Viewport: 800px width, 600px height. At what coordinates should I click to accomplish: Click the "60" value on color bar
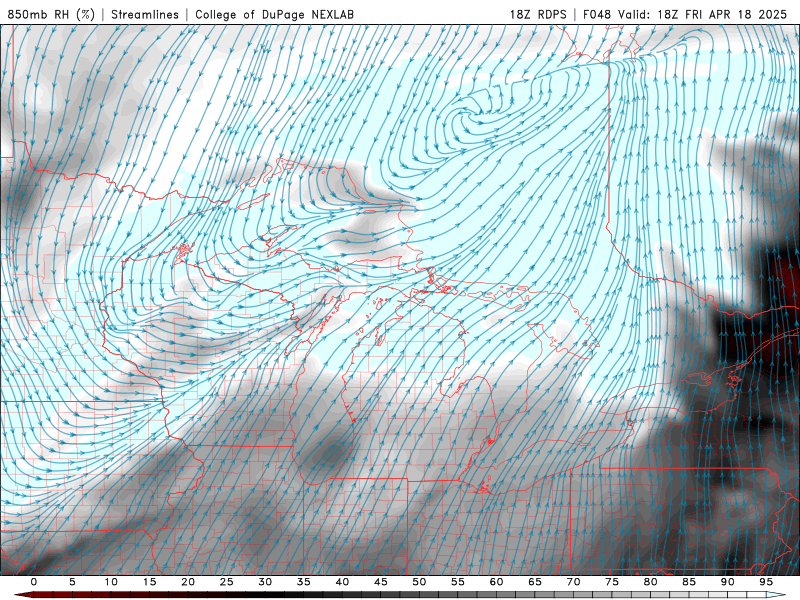click(x=496, y=582)
